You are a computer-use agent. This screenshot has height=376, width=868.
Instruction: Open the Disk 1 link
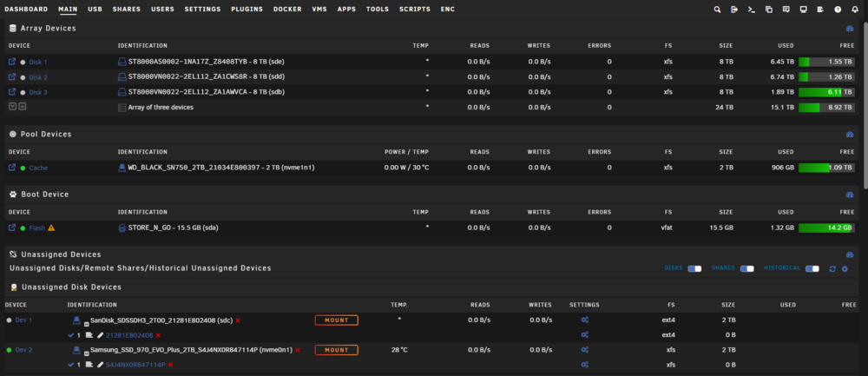coord(38,62)
